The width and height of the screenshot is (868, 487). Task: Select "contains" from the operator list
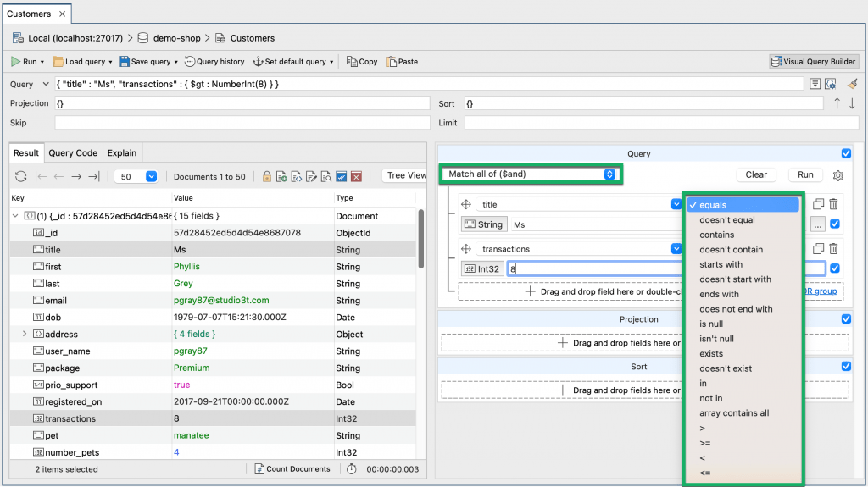(x=717, y=235)
